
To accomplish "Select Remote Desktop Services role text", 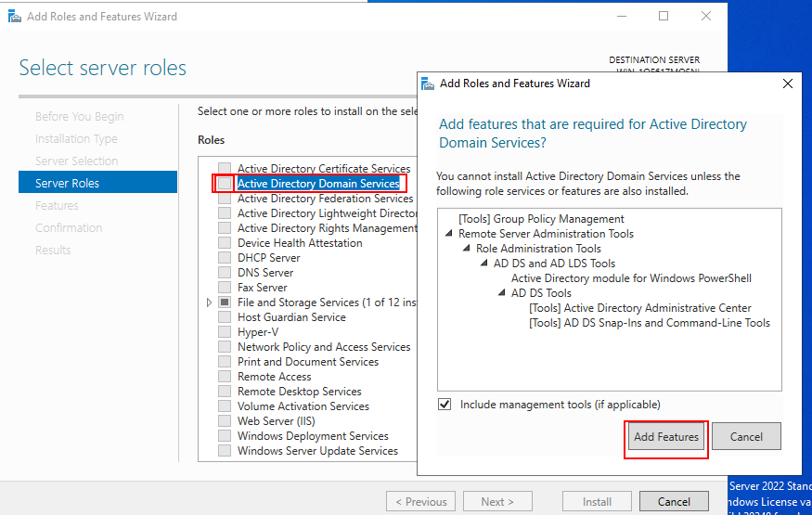I will click(x=300, y=392).
